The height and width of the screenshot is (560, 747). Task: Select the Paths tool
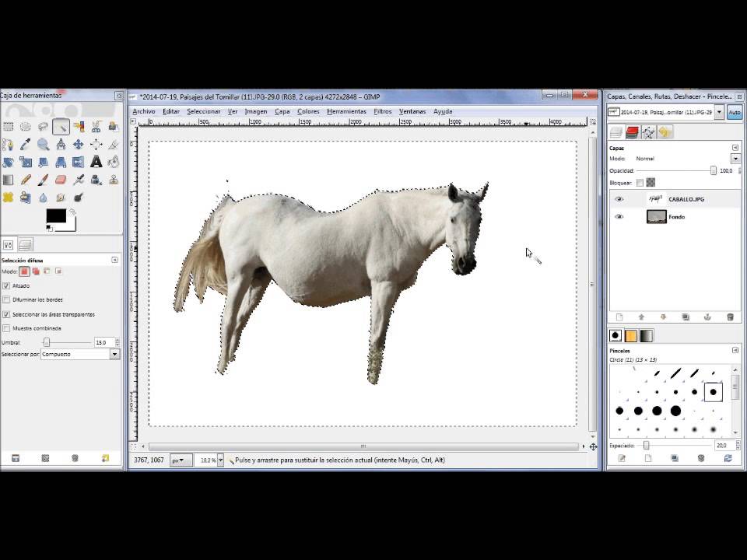[8, 145]
